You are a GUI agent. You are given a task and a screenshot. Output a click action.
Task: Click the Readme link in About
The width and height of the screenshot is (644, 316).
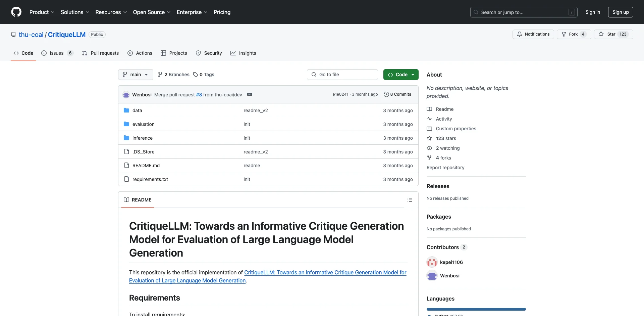coord(440,109)
